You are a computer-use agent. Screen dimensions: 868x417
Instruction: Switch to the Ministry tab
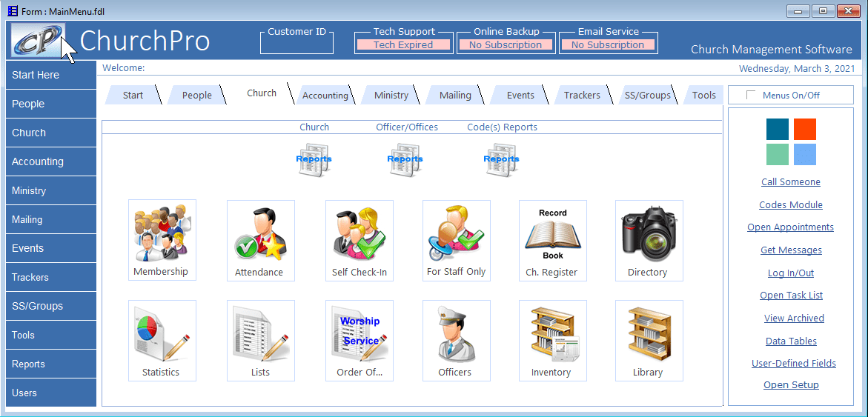pyautogui.click(x=391, y=95)
